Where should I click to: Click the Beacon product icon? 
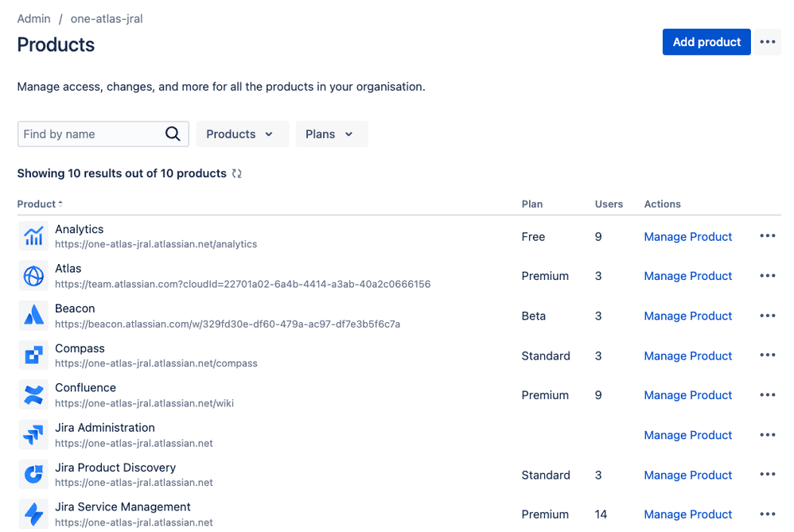coord(33,316)
